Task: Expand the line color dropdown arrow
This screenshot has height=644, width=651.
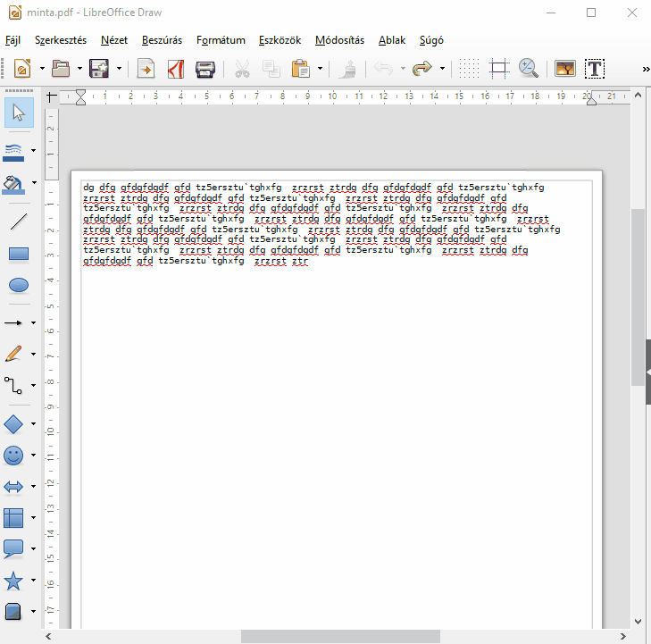Action: [x=34, y=150]
